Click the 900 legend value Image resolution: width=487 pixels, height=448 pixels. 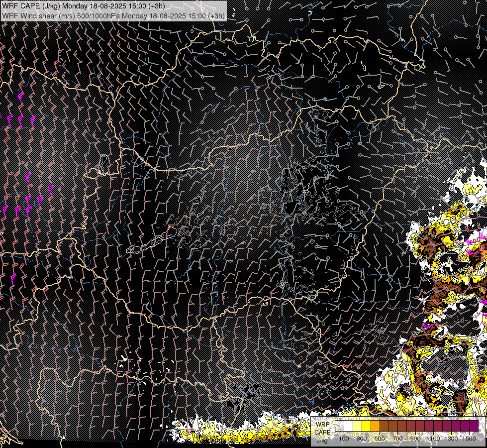pyautogui.click(x=415, y=439)
